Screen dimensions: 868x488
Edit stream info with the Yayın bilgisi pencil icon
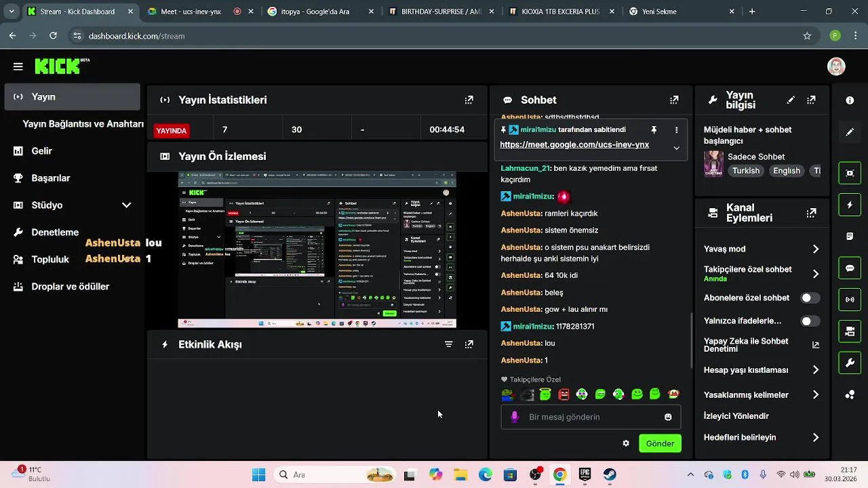[x=791, y=100]
